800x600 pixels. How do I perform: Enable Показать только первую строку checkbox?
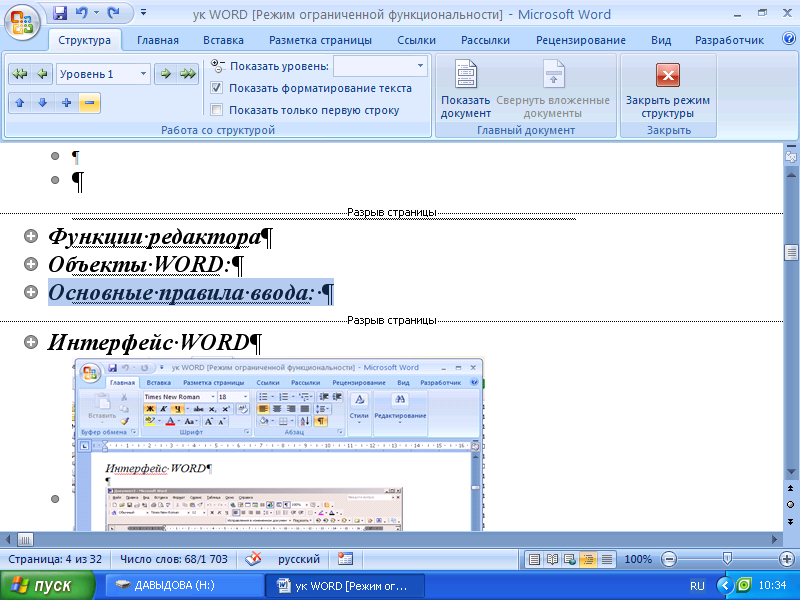point(217,110)
